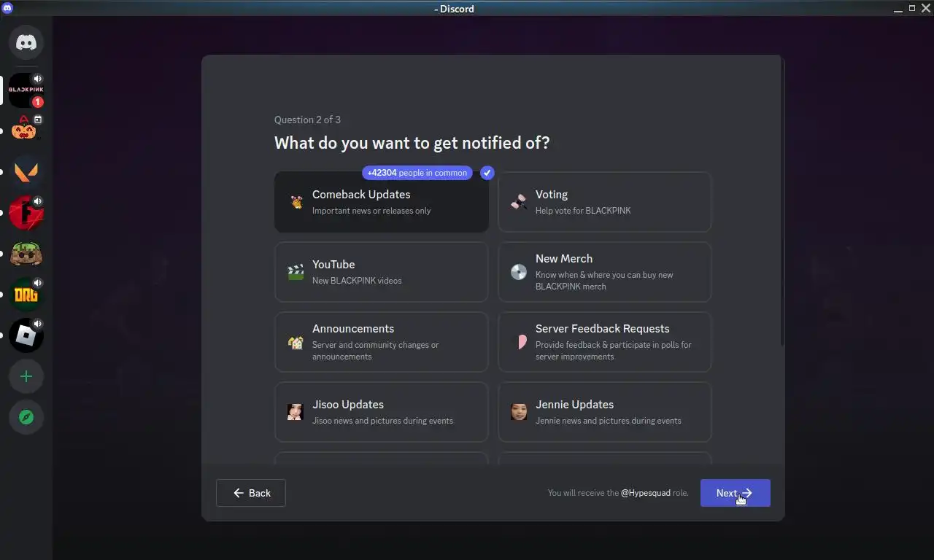Open the pumpkin-face server icon
Image resolution: width=934 pixels, height=560 pixels.
[26, 131]
